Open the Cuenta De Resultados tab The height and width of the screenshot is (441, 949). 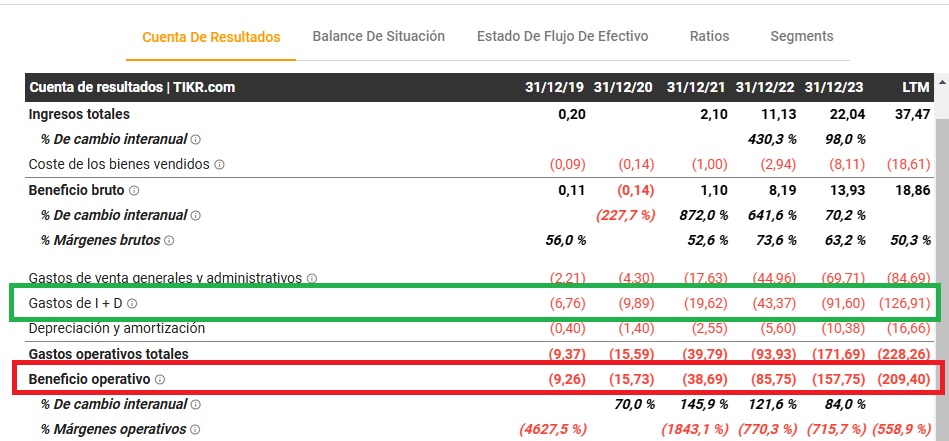(211, 37)
